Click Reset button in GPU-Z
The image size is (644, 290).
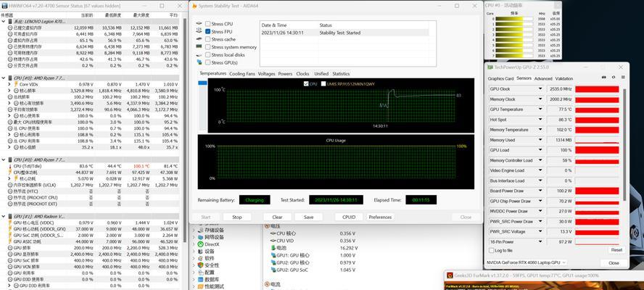click(x=616, y=249)
